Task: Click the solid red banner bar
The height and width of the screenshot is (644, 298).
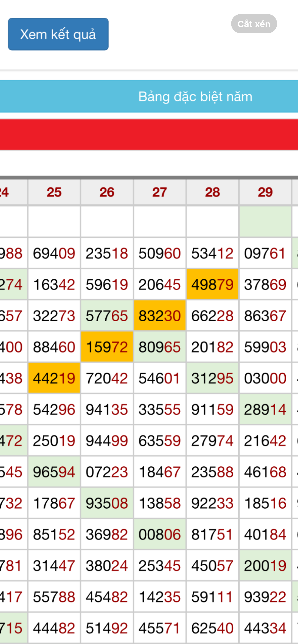Action: click(x=149, y=135)
